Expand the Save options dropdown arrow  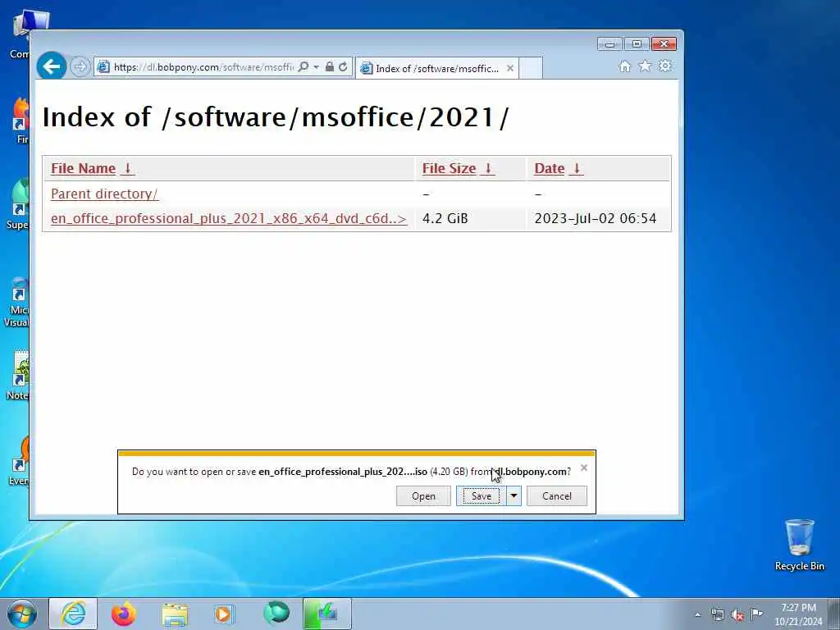(x=514, y=496)
